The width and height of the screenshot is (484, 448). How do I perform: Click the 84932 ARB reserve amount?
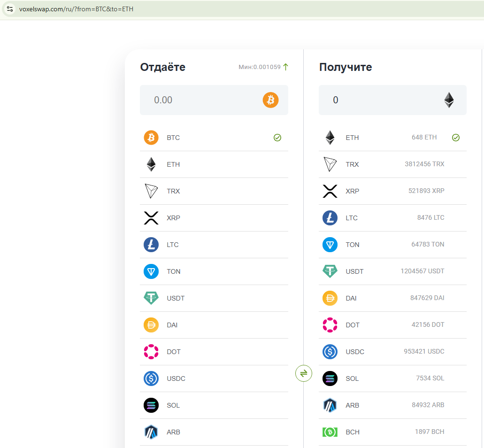click(x=428, y=405)
